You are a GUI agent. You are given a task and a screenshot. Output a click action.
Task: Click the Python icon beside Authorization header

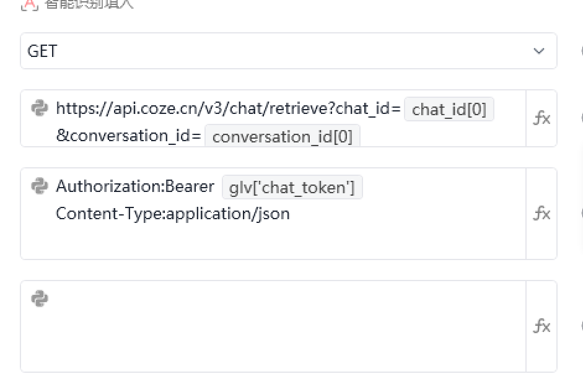tap(40, 186)
